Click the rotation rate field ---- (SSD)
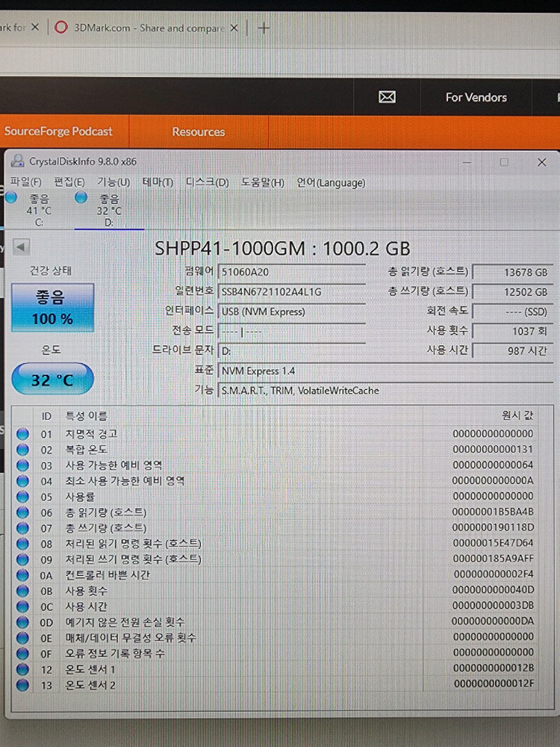The image size is (560, 747). (512, 311)
